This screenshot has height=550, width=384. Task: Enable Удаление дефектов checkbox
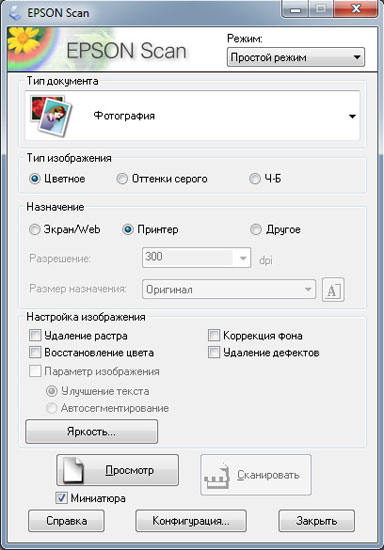[x=214, y=352]
